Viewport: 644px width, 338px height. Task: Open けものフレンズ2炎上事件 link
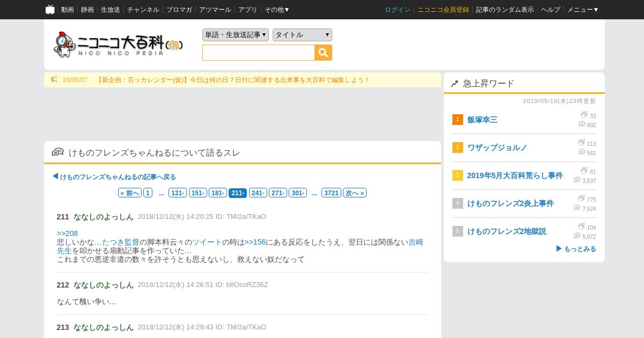click(511, 203)
